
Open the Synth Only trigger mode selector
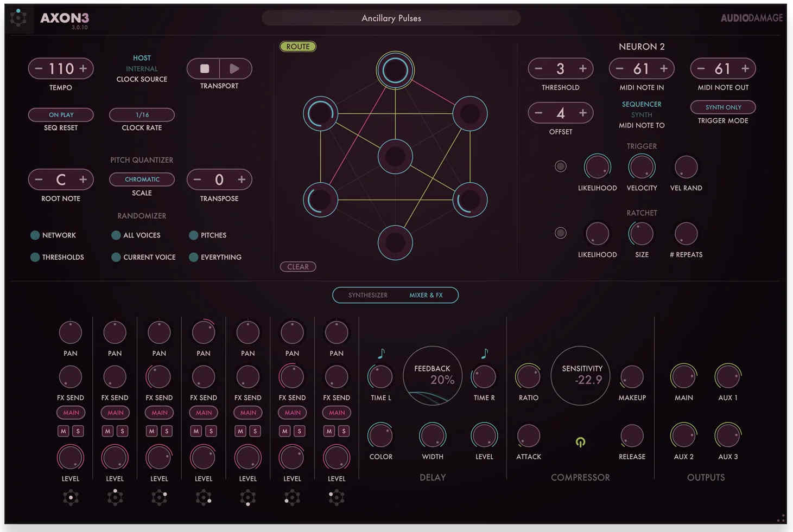(722, 107)
